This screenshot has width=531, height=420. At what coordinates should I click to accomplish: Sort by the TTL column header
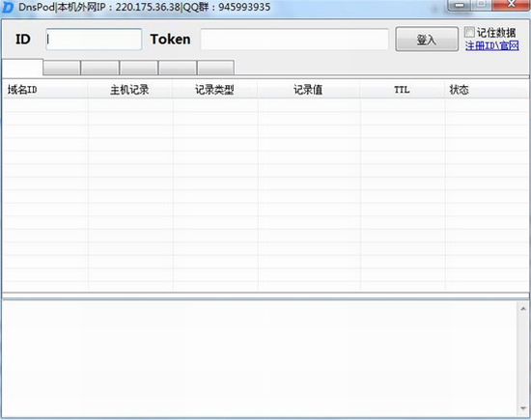pyautogui.click(x=403, y=90)
